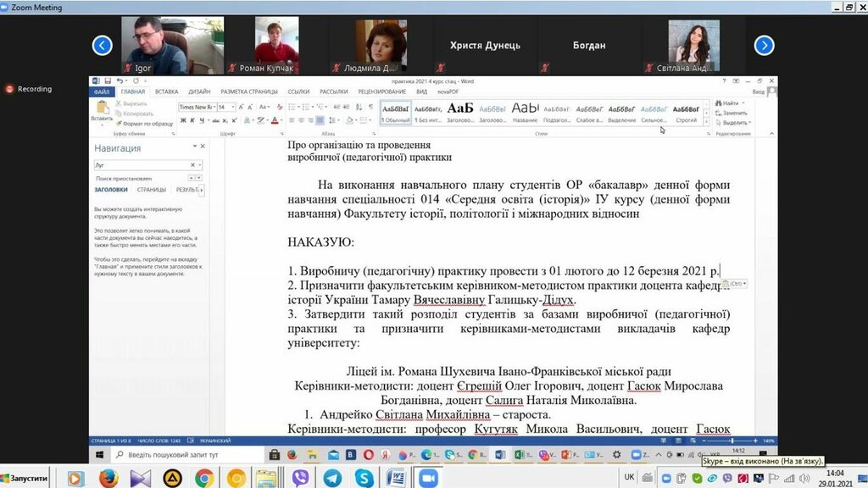868x488 pixels.
Task: Open the ВСТАВКА ribbon tab
Action: (167, 91)
